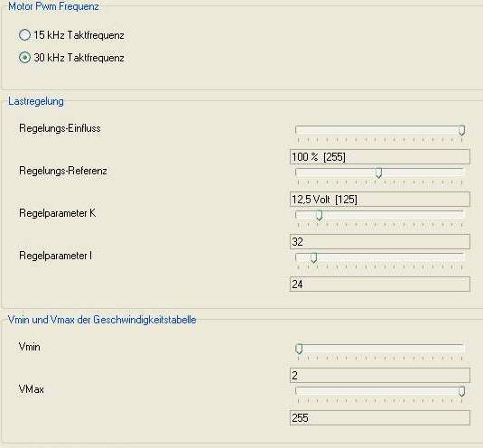The image size is (483, 448).
Task: Click the Vmin und Vmax der Geschwindigkeitstabelle heading
Action: click(x=102, y=320)
